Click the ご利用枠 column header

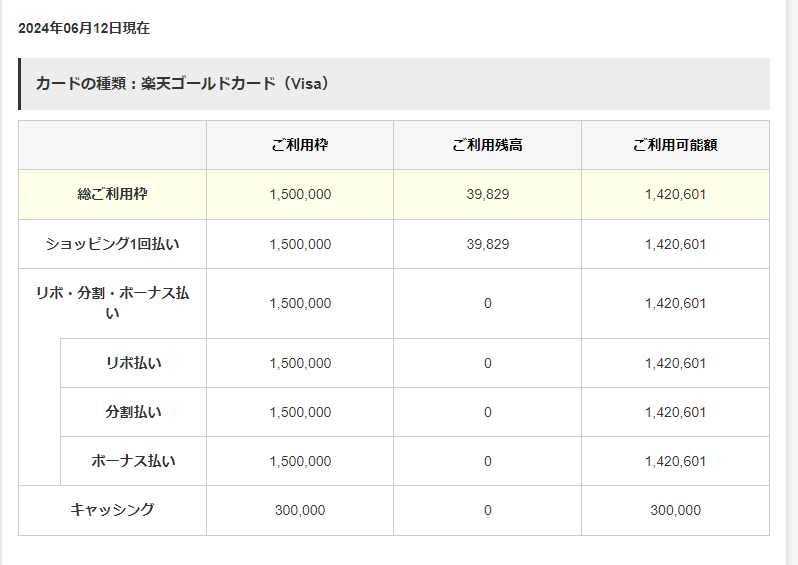pos(300,145)
